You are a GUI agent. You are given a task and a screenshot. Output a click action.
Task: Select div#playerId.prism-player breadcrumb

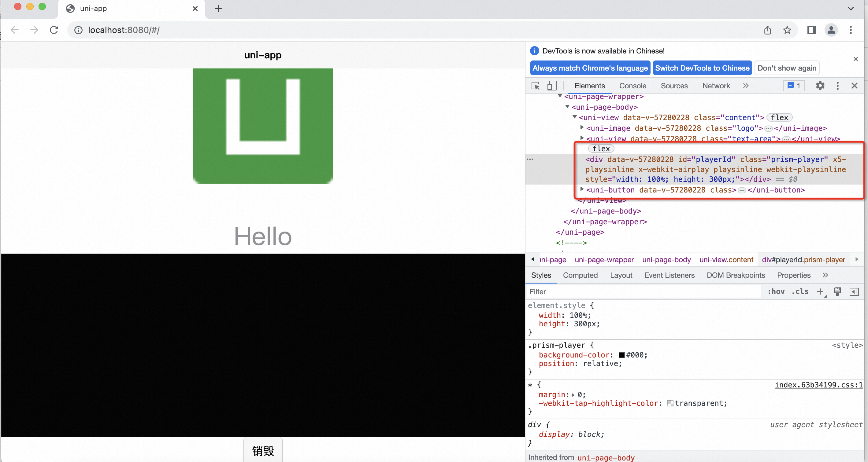pyautogui.click(x=803, y=260)
